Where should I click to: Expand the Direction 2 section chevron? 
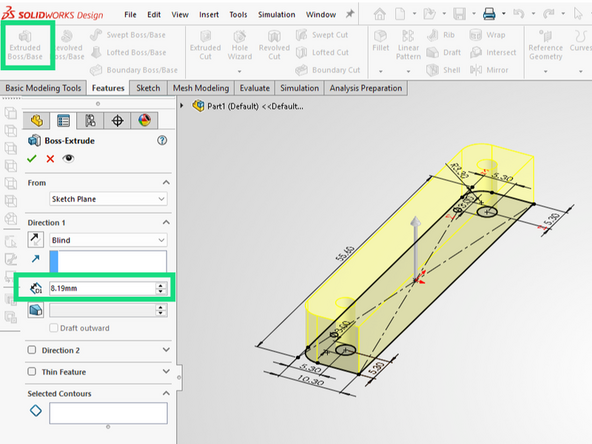(x=166, y=350)
